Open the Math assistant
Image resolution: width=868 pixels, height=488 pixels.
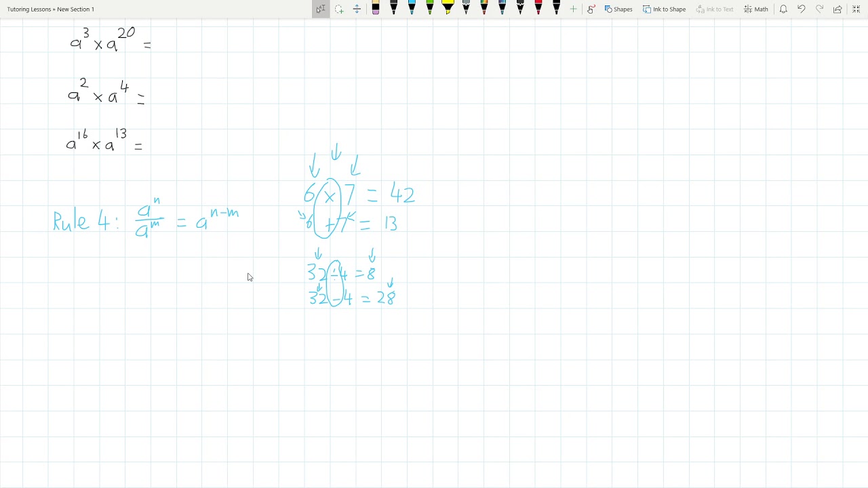coord(756,9)
